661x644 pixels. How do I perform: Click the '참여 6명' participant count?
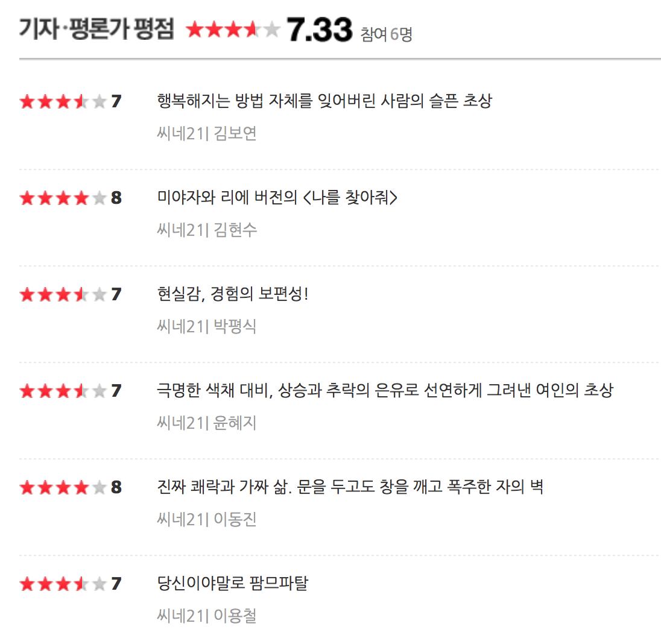(x=386, y=34)
